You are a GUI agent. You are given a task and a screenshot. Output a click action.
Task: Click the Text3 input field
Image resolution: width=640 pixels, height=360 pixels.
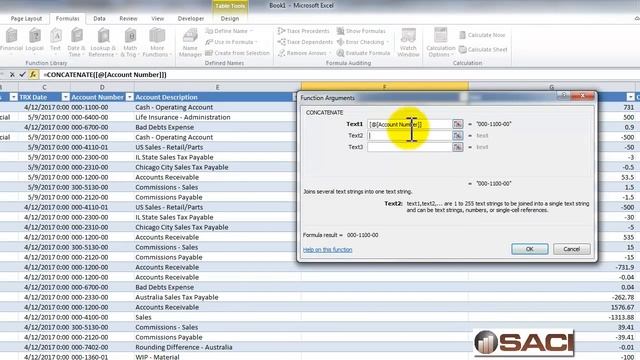pos(409,147)
